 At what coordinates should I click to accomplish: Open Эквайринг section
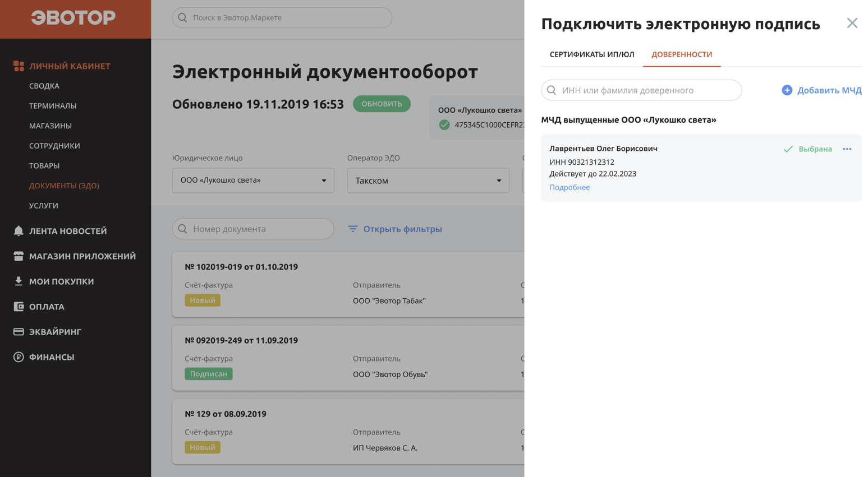click(x=55, y=332)
